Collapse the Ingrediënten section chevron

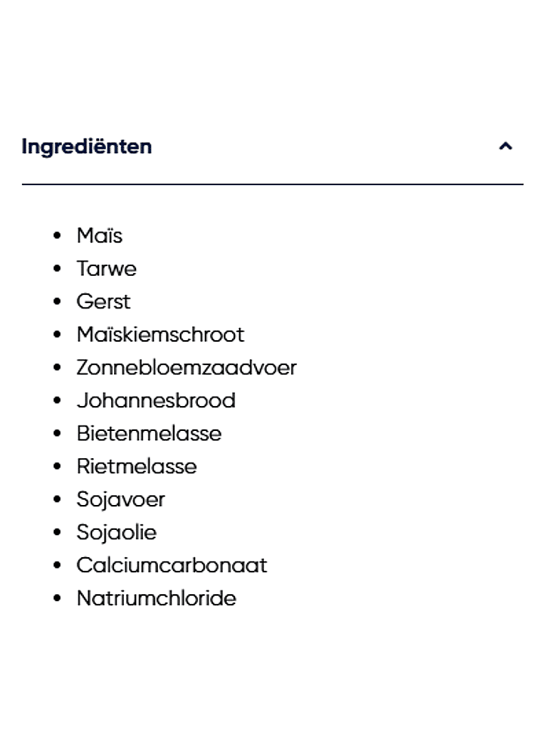(x=506, y=147)
